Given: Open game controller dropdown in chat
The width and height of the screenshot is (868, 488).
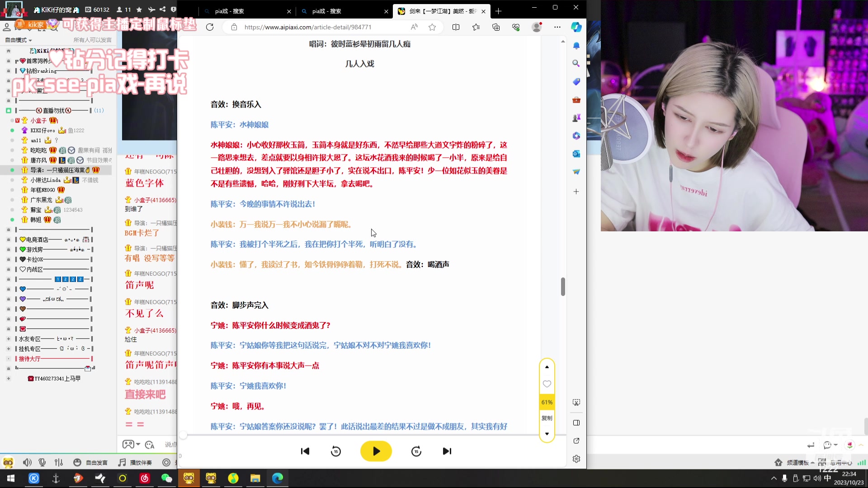Looking at the screenshot, I should click(132, 445).
